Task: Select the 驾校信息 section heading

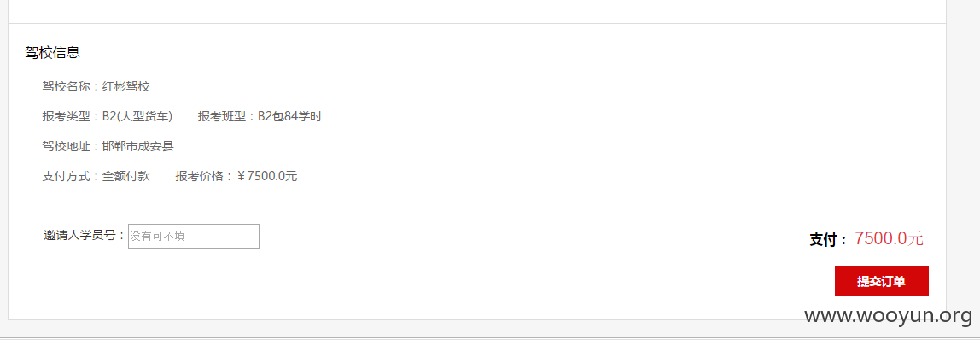Action: click(x=53, y=52)
